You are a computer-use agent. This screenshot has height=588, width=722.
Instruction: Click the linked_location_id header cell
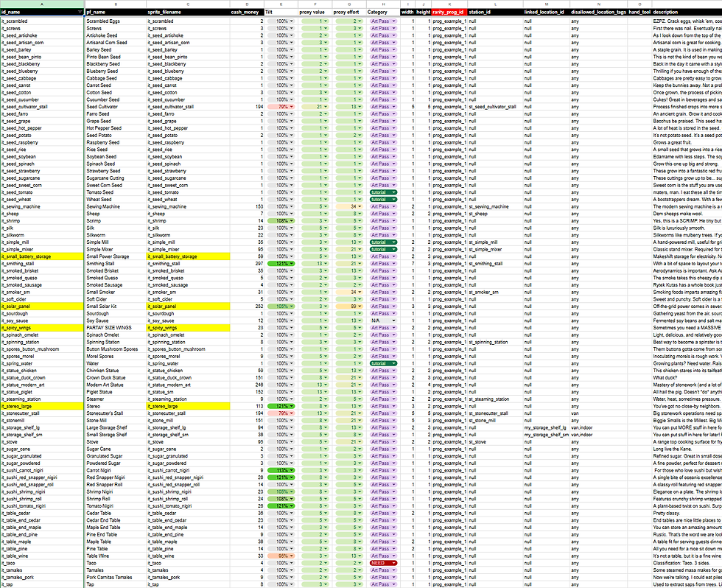(546, 12)
